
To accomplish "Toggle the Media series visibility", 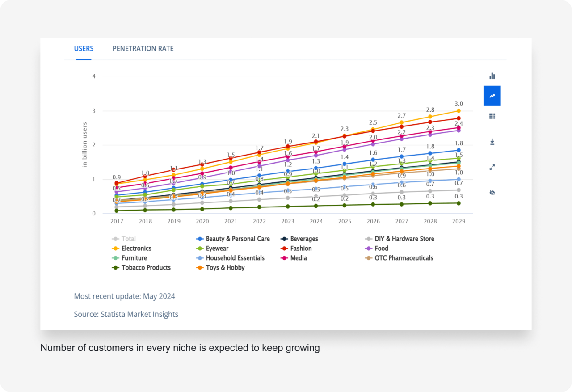I will [299, 258].
